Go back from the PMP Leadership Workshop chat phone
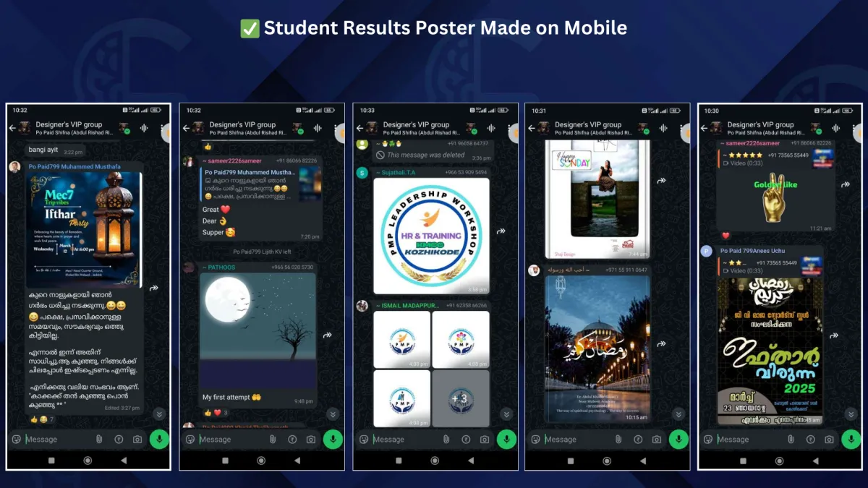This screenshot has height=488, width=868. click(x=359, y=128)
